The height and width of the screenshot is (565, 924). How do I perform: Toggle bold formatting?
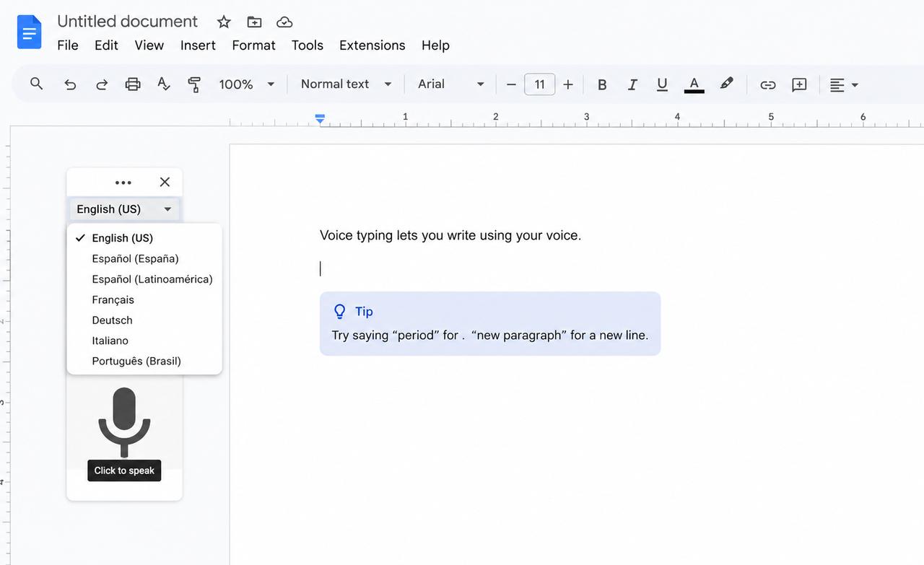click(602, 84)
